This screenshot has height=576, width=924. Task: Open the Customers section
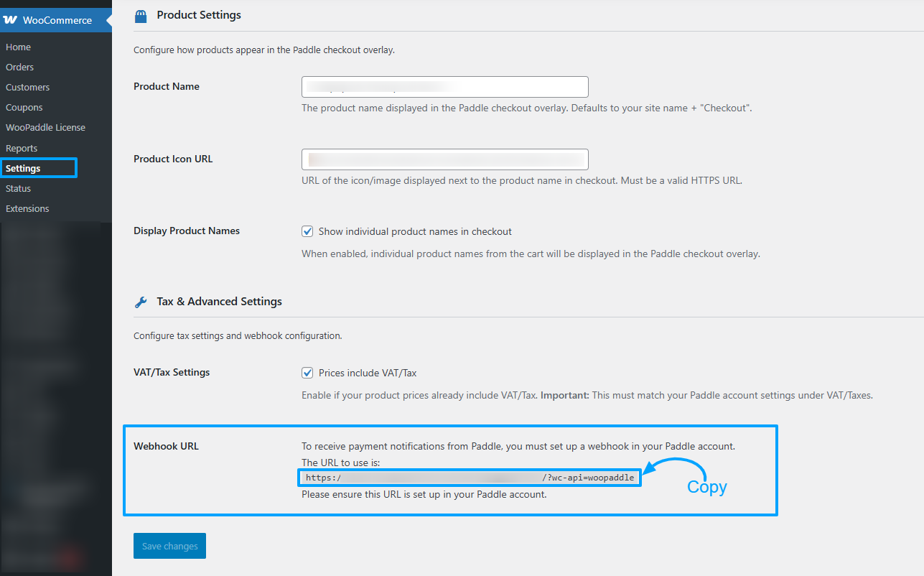point(28,87)
